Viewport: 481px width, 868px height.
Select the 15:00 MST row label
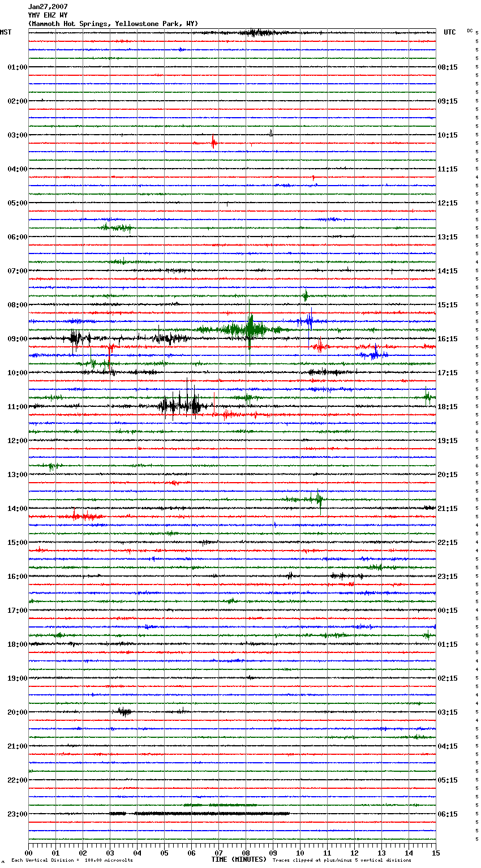coord(18,543)
